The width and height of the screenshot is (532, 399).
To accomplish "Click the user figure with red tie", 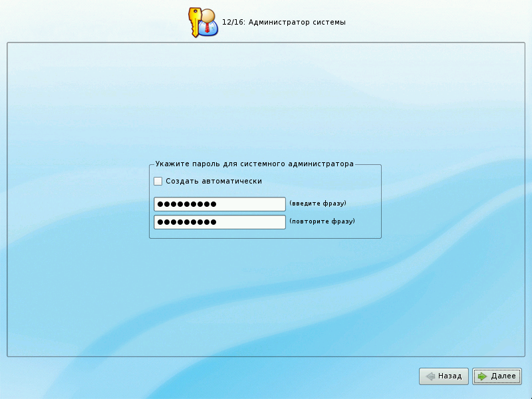I will 209,23.
